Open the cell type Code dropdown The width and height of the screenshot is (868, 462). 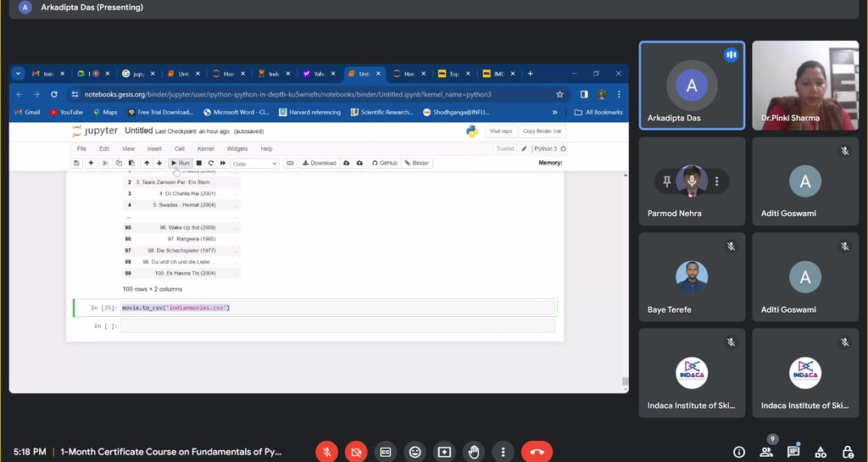[254, 164]
